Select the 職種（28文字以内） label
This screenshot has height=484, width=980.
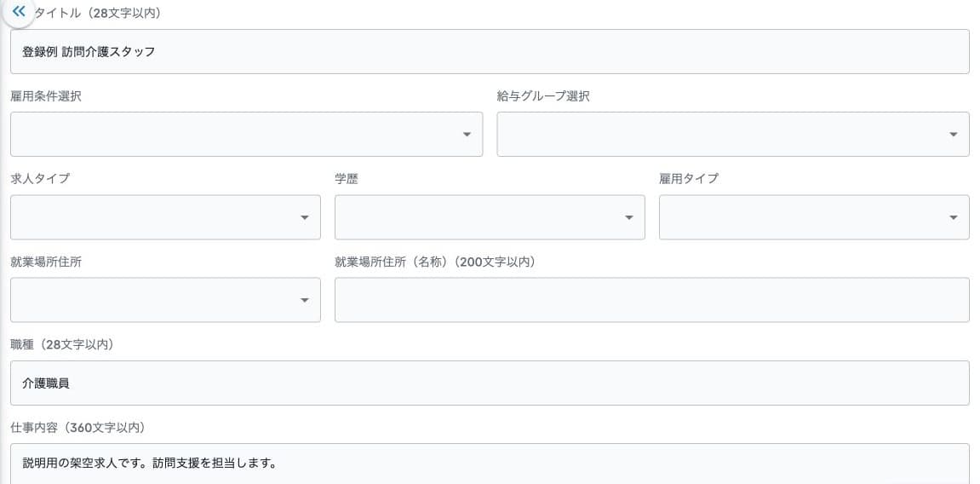tap(62, 344)
